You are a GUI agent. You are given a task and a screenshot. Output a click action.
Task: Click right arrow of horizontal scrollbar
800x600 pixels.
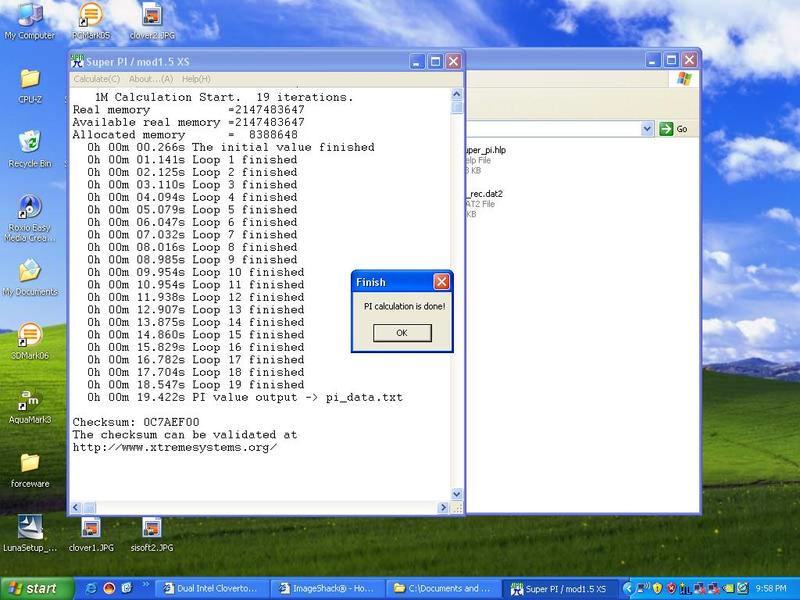point(443,508)
